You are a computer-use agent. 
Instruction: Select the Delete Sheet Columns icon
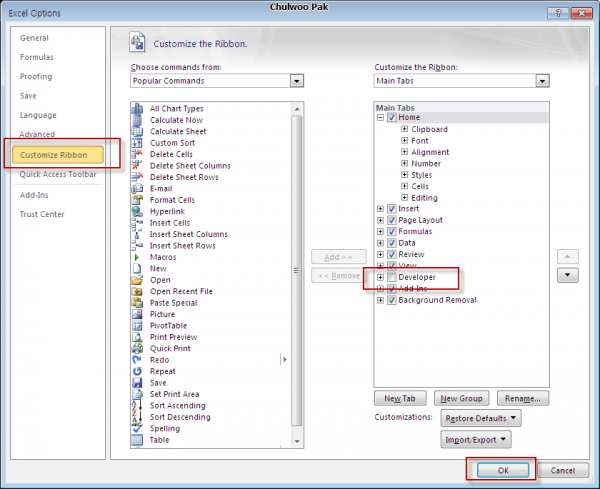(137, 166)
